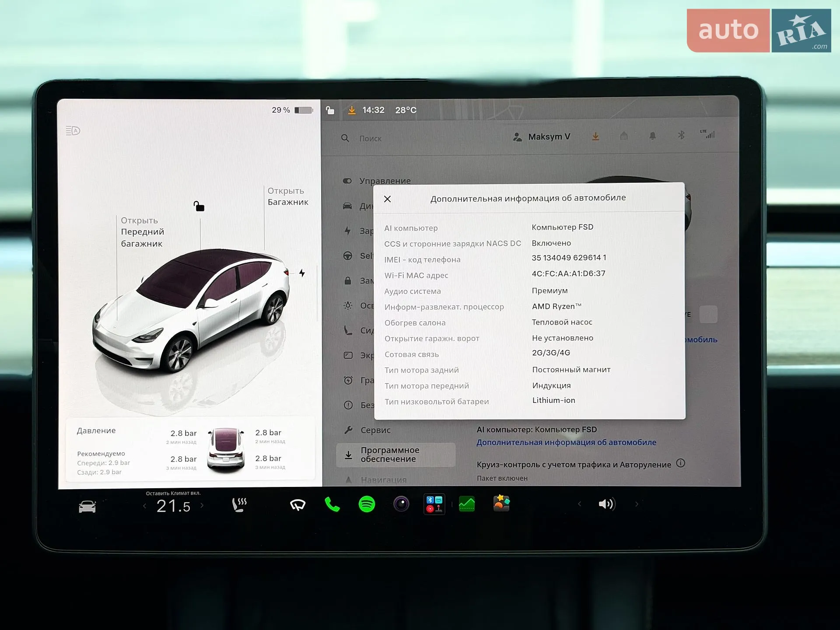The height and width of the screenshot is (630, 840).
Task: Tap the LTE signal strength icon
Action: [x=707, y=134]
